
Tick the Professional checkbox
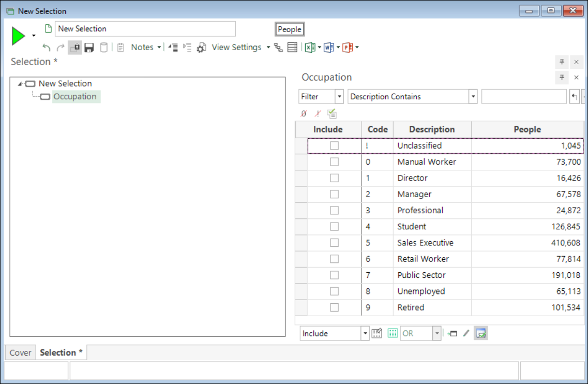(334, 210)
